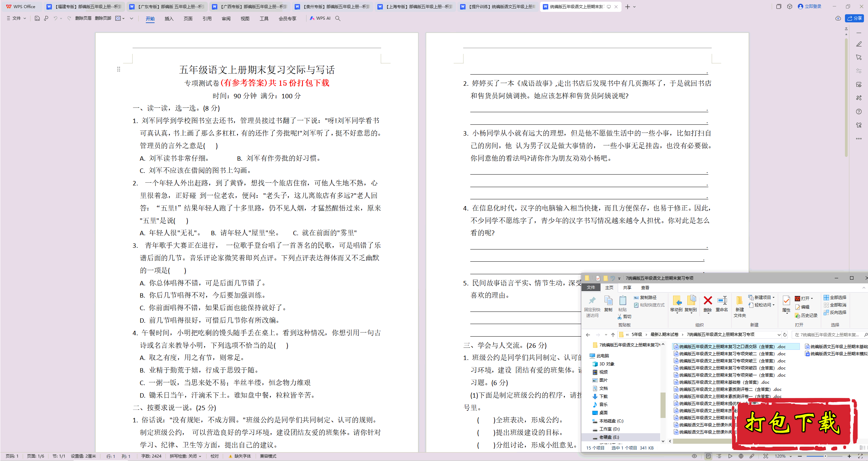Viewport: 868px width, 461px height.
Task: Click the 立即登录 login link
Action: 810,6
